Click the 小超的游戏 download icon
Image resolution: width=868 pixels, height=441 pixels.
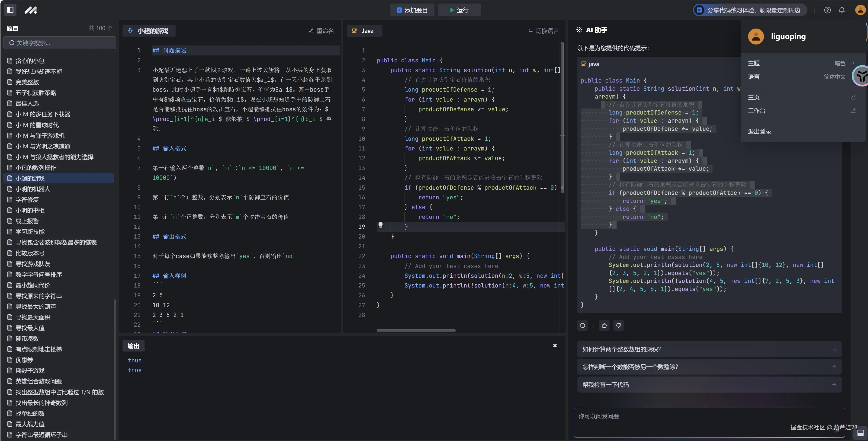pos(130,31)
